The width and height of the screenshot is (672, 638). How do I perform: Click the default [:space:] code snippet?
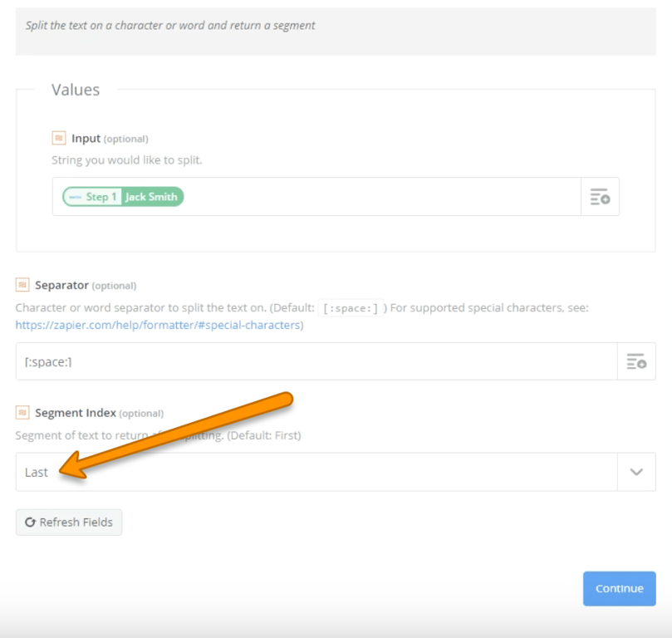pyautogui.click(x=351, y=308)
